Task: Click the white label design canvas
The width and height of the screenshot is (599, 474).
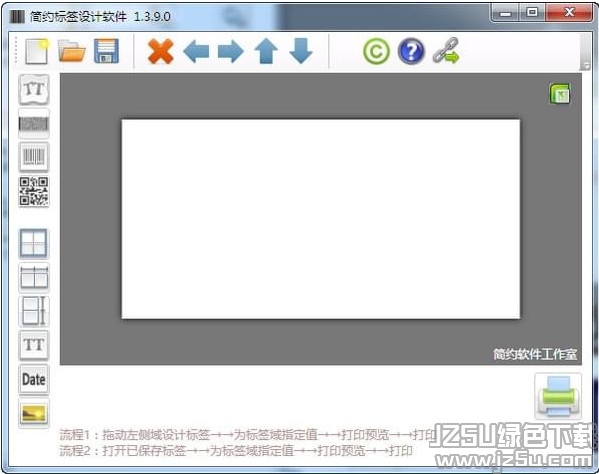Action: coord(321,219)
